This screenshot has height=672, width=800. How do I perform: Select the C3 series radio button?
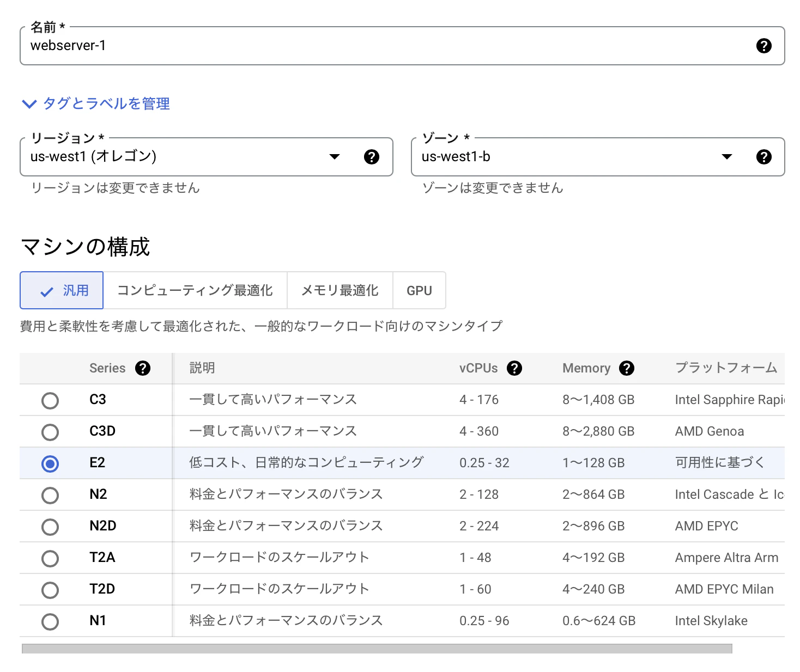point(50,400)
